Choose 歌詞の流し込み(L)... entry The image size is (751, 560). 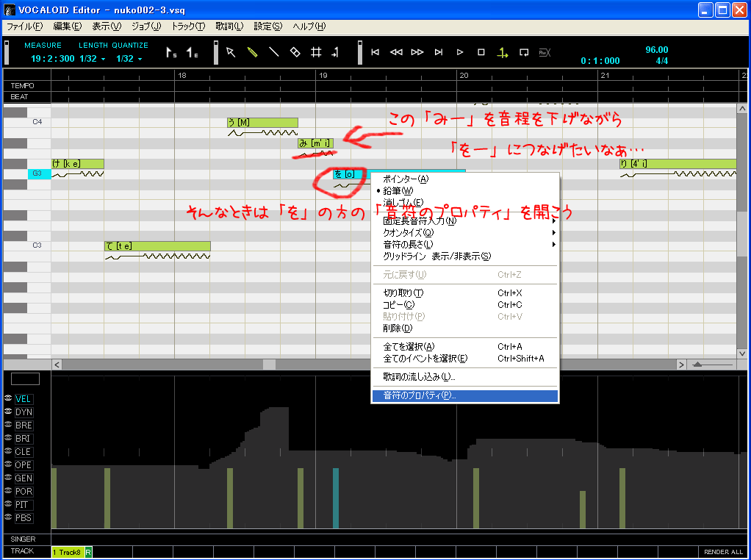[464, 377]
